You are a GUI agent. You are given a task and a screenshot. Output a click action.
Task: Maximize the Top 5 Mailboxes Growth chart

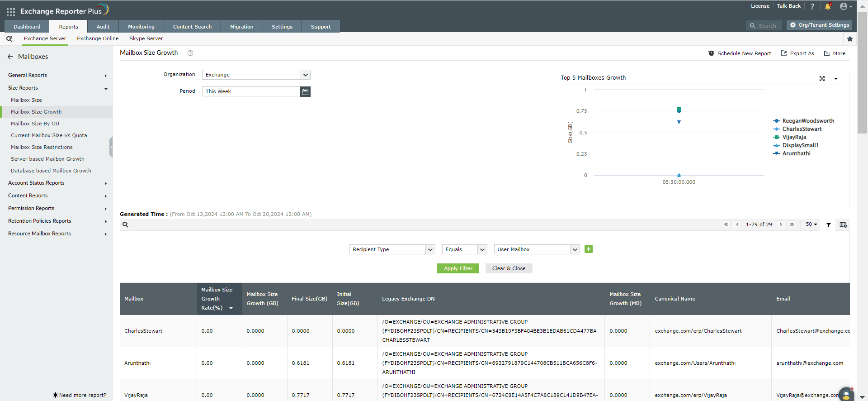[x=822, y=78]
